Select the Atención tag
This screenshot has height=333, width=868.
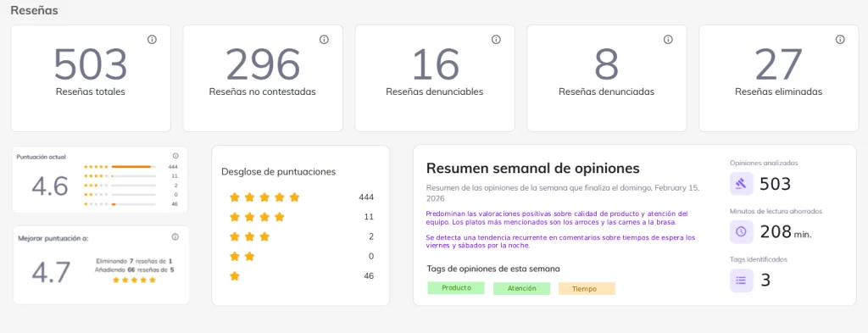tap(521, 288)
